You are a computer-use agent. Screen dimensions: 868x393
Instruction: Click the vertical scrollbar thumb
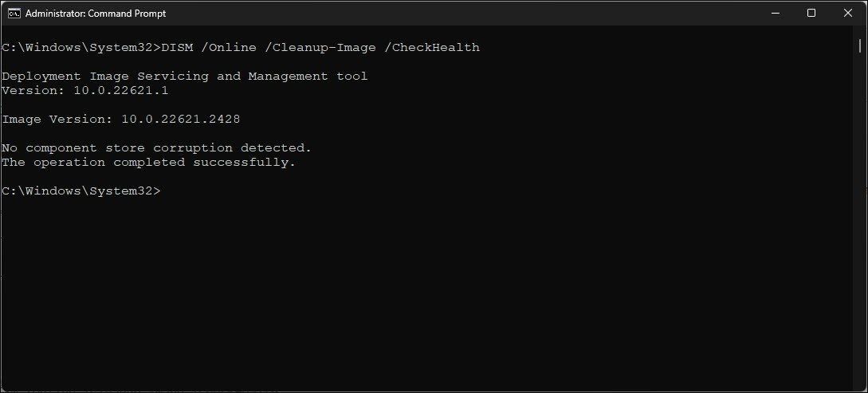click(862, 120)
